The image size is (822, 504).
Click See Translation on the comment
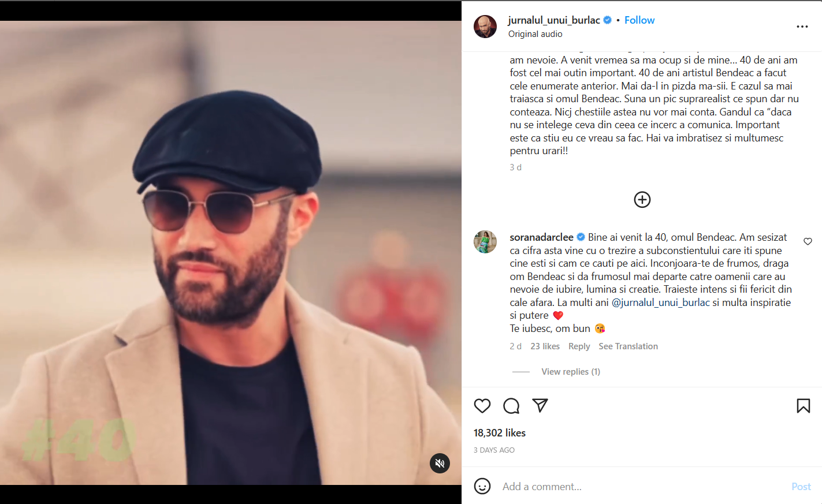[628, 346]
